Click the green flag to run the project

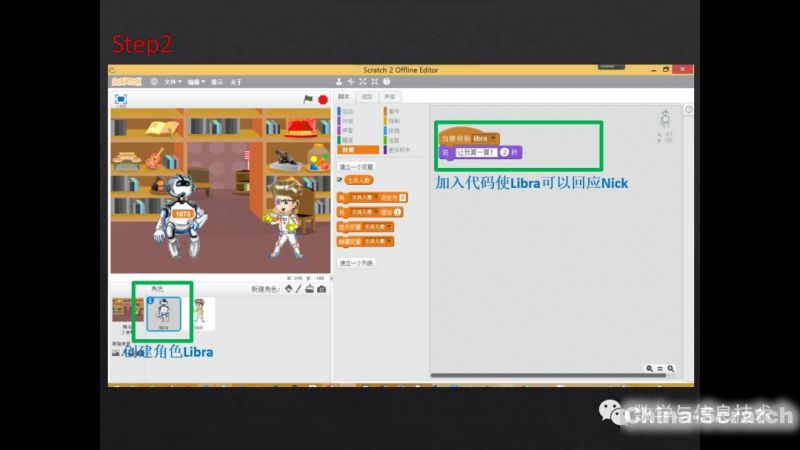pyautogui.click(x=308, y=100)
